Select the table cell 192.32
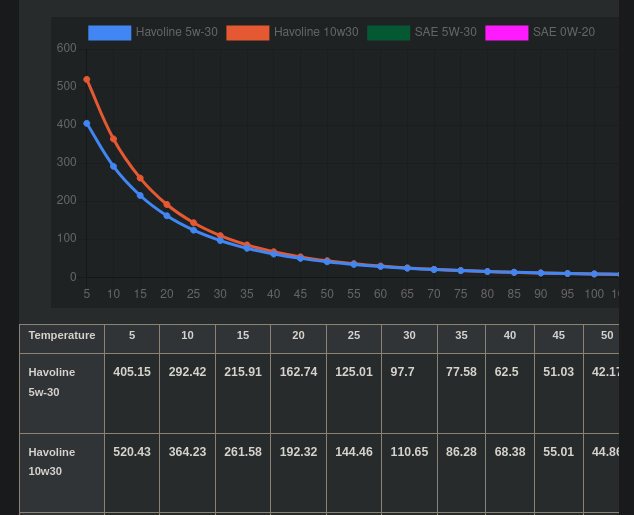The height and width of the screenshot is (515, 634). (x=298, y=473)
